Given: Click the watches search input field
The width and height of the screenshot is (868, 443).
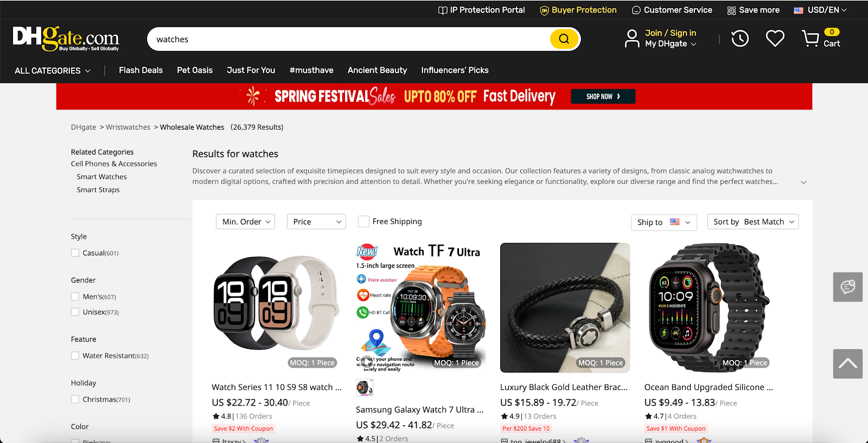Looking at the screenshot, I should [347, 39].
